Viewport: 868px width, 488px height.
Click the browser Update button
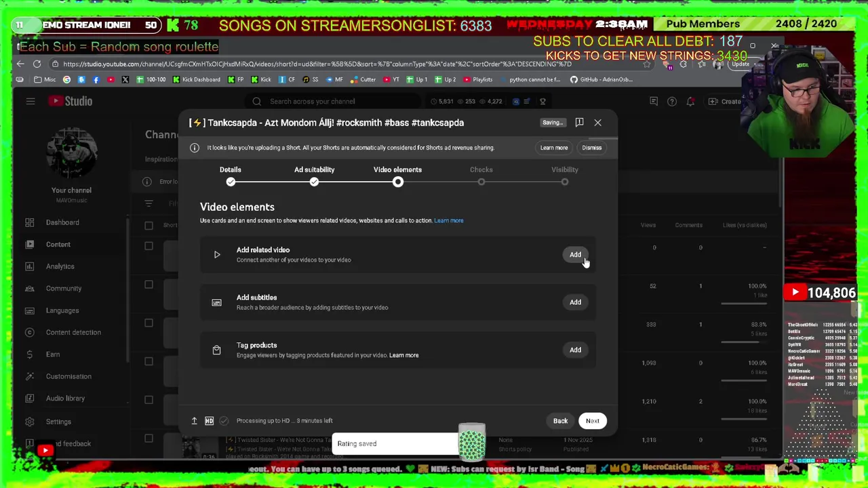740,64
